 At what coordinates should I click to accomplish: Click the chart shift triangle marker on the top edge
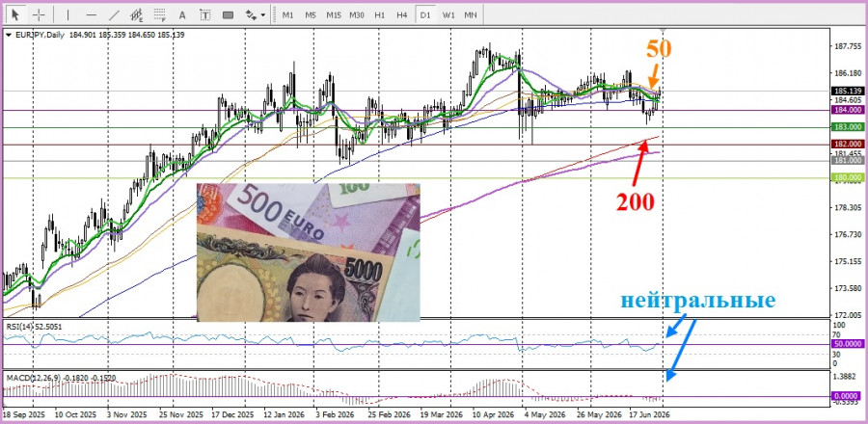tap(664, 30)
